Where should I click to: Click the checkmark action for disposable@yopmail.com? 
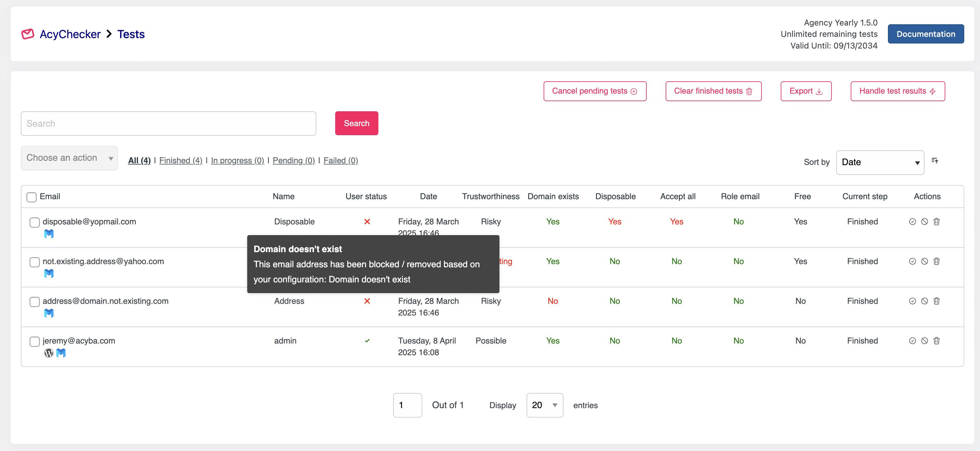coord(912,222)
